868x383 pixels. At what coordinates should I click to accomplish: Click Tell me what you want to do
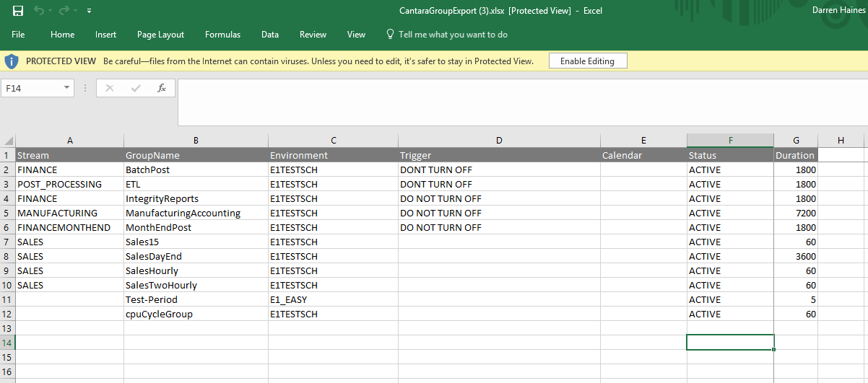click(452, 35)
